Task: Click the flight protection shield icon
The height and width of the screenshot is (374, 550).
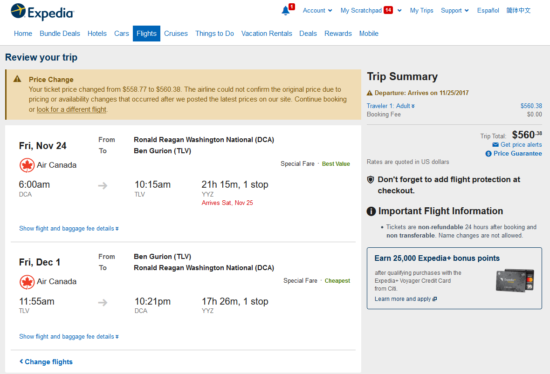Action: coord(370,180)
